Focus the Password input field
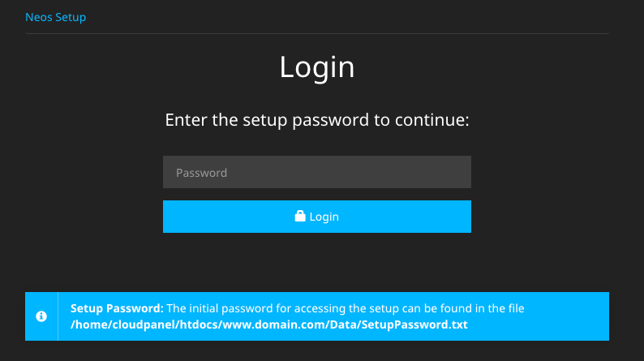 [x=316, y=172]
